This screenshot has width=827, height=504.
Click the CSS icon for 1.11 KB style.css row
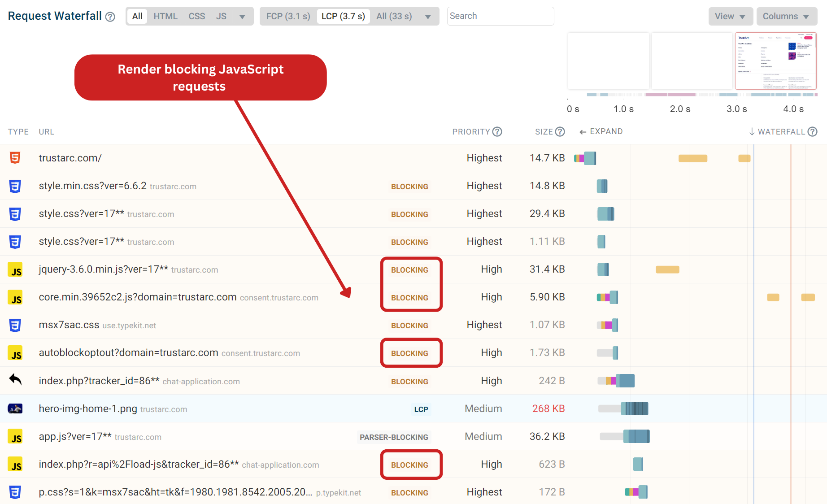click(x=15, y=241)
